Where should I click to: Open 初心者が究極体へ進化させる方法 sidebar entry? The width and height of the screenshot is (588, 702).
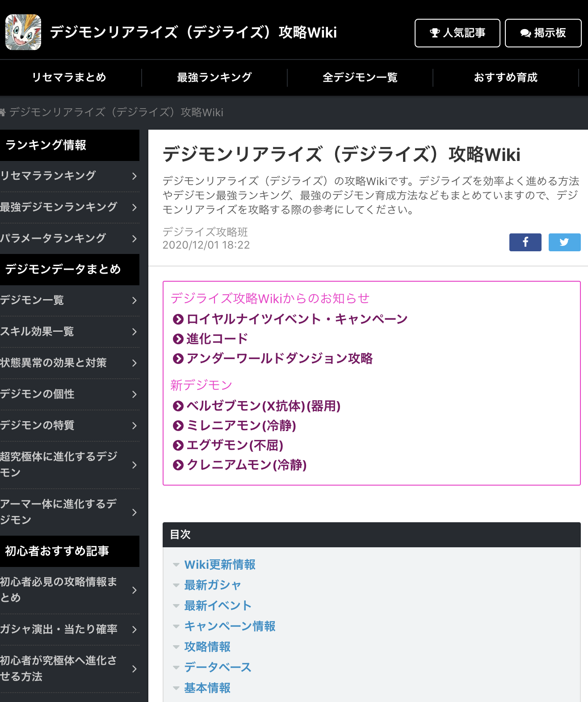pos(70,669)
